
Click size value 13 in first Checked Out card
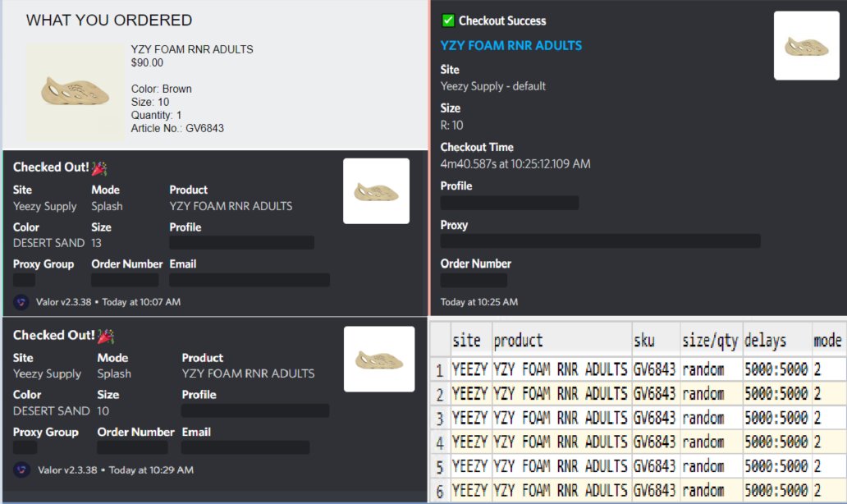tap(96, 243)
